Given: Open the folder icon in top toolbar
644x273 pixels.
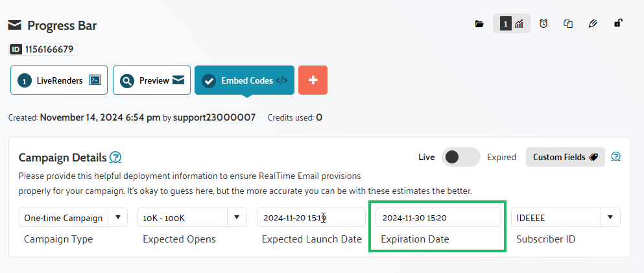Looking at the screenshot, I should coord(479,24).
